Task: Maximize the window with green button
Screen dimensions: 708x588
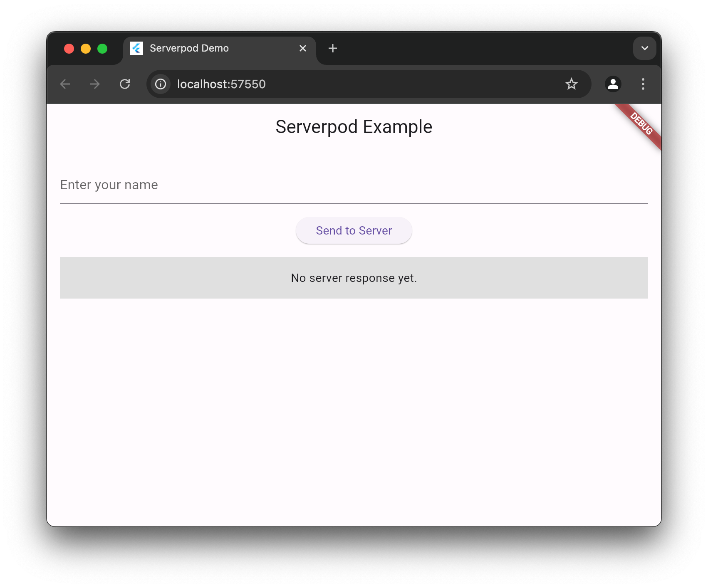Action: 102,49
